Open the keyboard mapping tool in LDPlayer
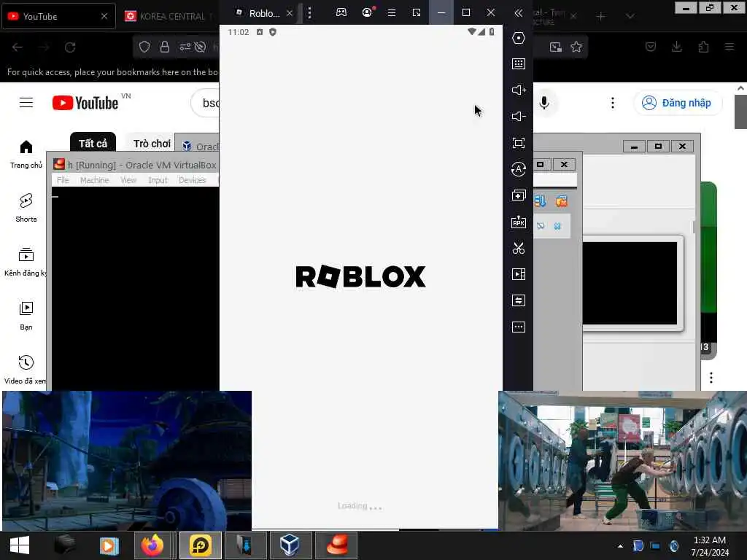Viewport: 747px width, 560px height. pos(519,64)
